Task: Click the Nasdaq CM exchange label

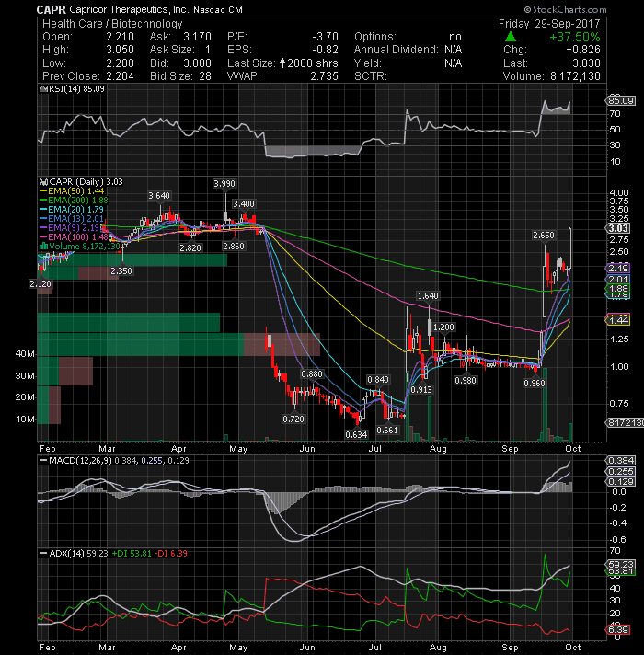Action: 218,9
